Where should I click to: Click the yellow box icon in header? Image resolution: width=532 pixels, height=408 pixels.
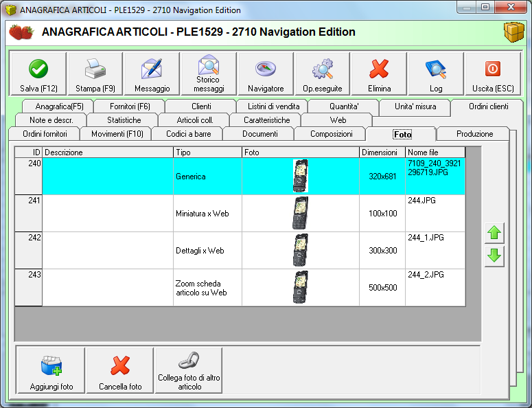click(514, 32)
